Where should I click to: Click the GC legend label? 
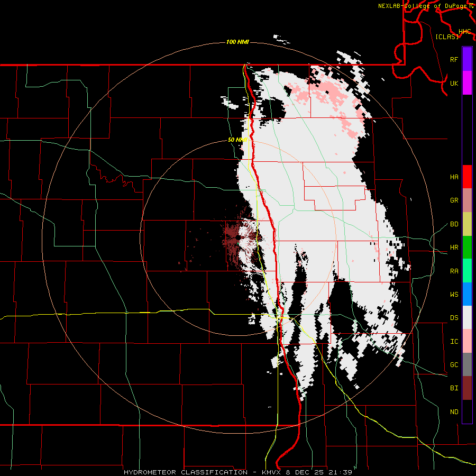[454, 365]
